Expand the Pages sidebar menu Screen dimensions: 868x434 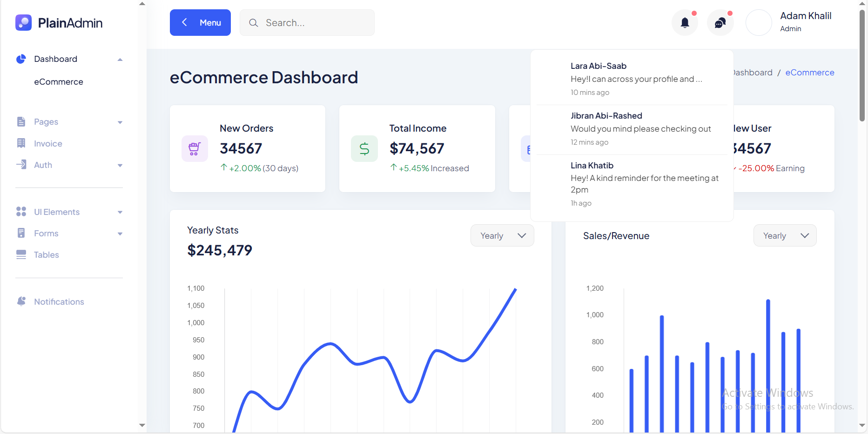click(120, 122)
